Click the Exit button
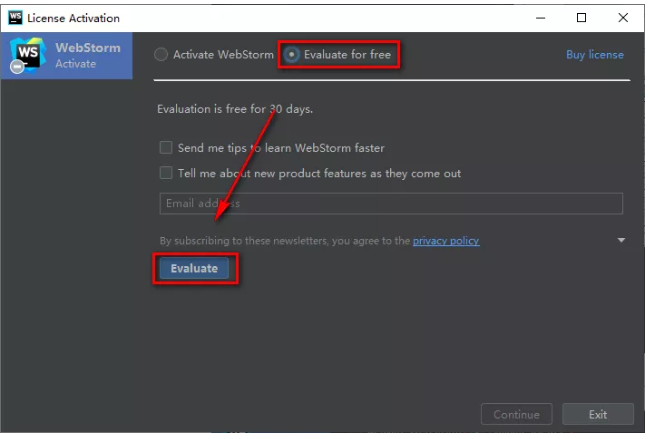 pyautogui.click(x=598, y=414)
